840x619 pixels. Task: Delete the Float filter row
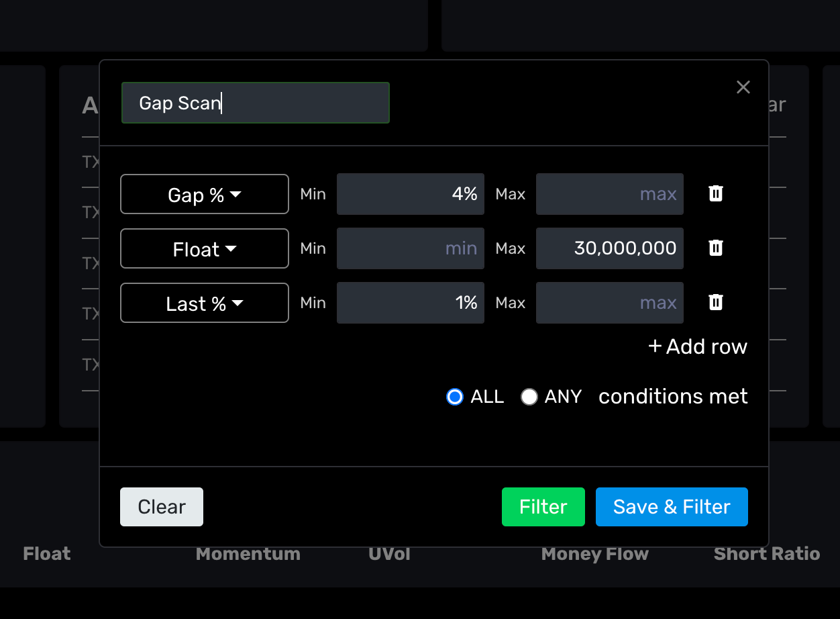pos(716,248)
